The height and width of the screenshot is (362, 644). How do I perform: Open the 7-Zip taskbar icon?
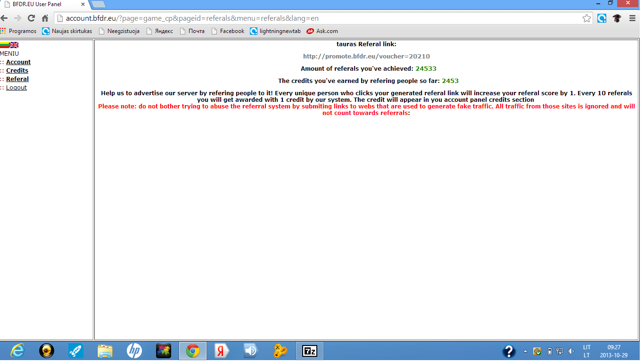(309, 351)
